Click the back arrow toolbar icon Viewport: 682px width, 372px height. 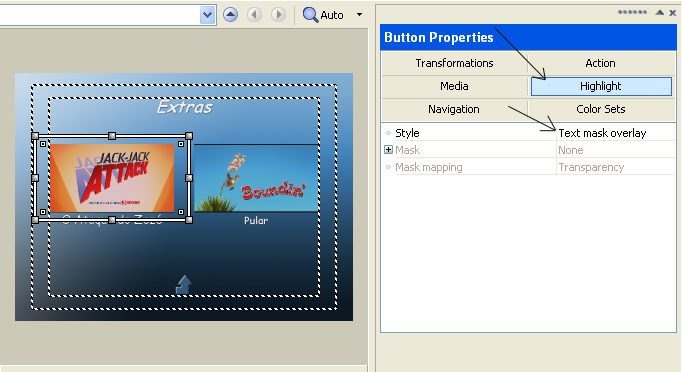[x=254, y=15]
